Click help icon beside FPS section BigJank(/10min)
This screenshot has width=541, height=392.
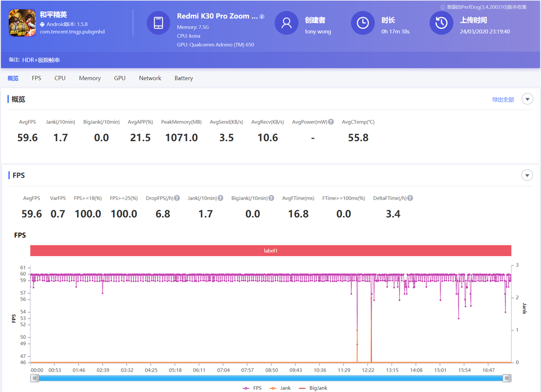point(272,198)
